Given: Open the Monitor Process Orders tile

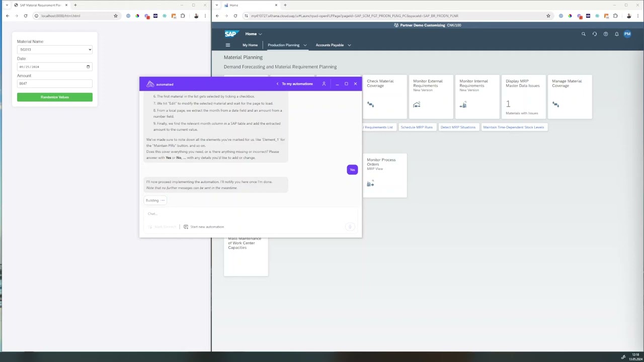Looking at the screenshot, I should [x=384, y=175].
